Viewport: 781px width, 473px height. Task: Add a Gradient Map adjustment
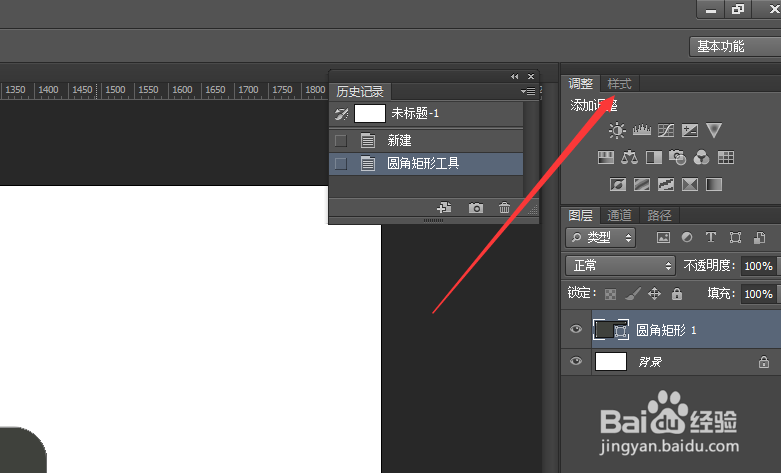click(x=714, y=185)
